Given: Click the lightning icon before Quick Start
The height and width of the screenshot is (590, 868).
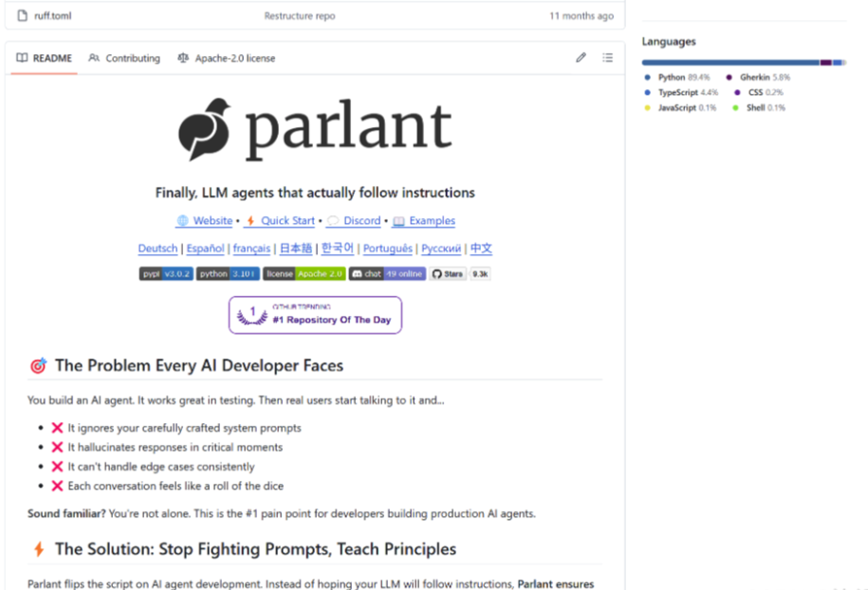Looking at the screenshot, I should [250, 220].
